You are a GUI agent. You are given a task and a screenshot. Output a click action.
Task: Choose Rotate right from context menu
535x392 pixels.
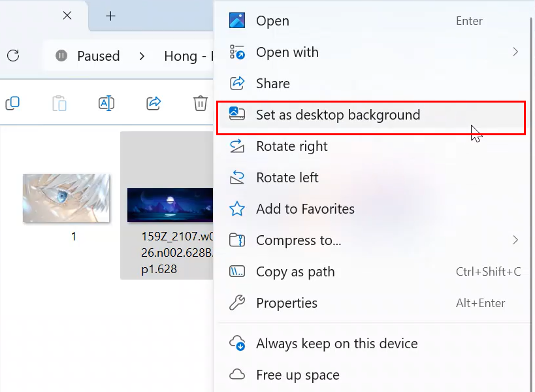tap(291, 146)
